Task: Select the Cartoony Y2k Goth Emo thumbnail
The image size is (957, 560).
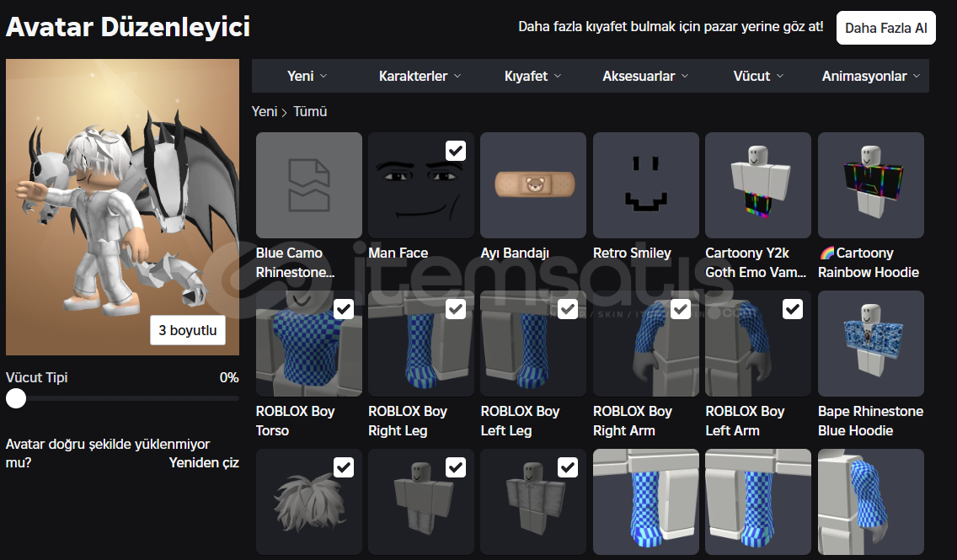Action: [x=758, y=184]
